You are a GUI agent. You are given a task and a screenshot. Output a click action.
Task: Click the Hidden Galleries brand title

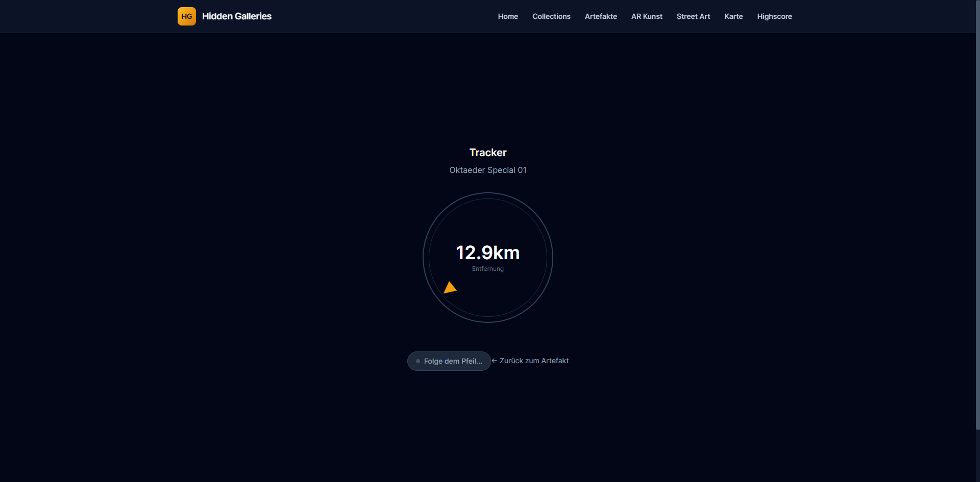(x=236, y=16)
